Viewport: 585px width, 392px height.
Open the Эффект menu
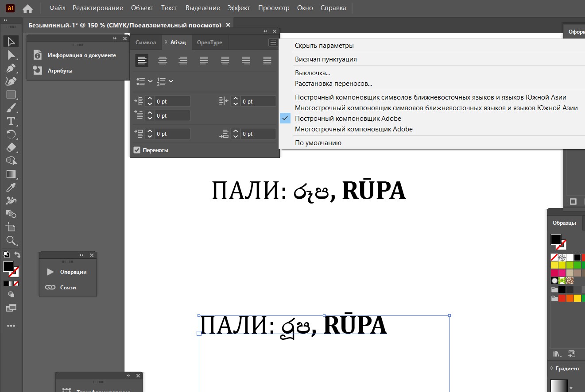point(239,8)
